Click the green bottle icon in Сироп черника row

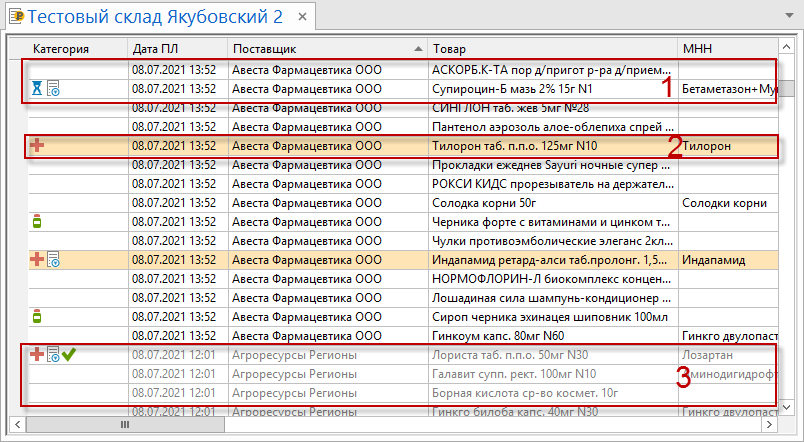tap(37, 316)
